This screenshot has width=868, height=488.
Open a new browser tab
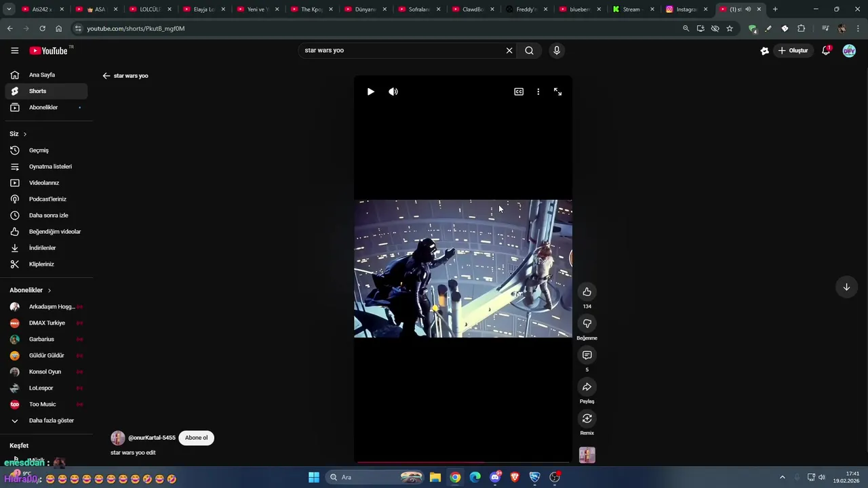tap(775, 9)
